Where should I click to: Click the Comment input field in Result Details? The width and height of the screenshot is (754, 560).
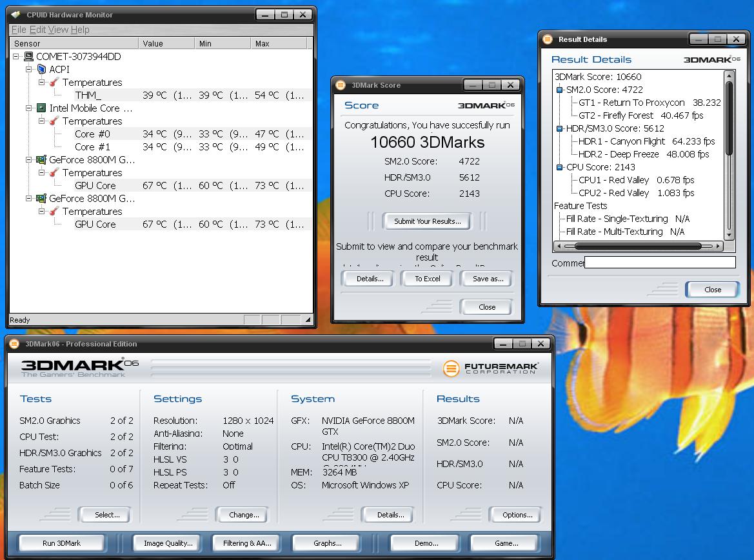[660, 262]
